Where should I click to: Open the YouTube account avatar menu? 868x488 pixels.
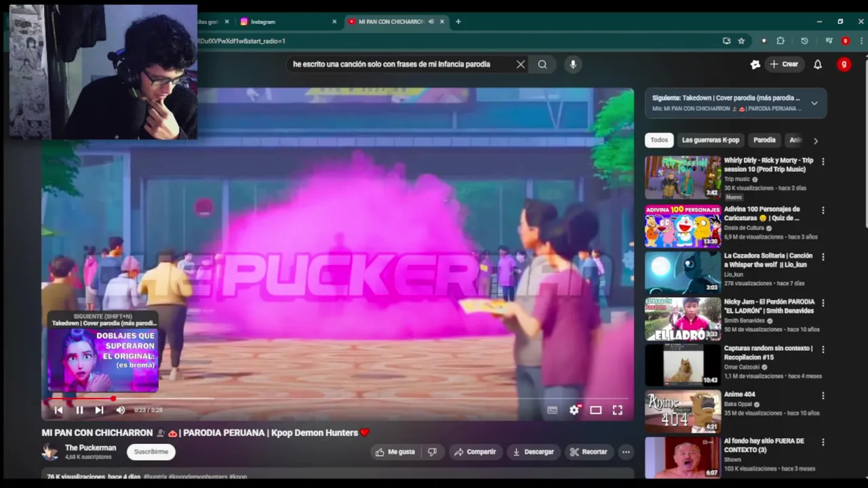point(844,64)
